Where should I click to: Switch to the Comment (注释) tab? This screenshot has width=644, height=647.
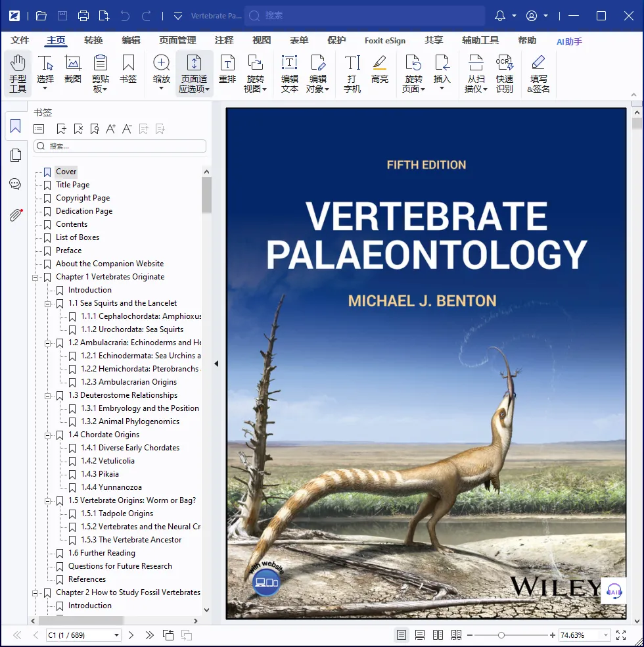(x=224, y=41)
